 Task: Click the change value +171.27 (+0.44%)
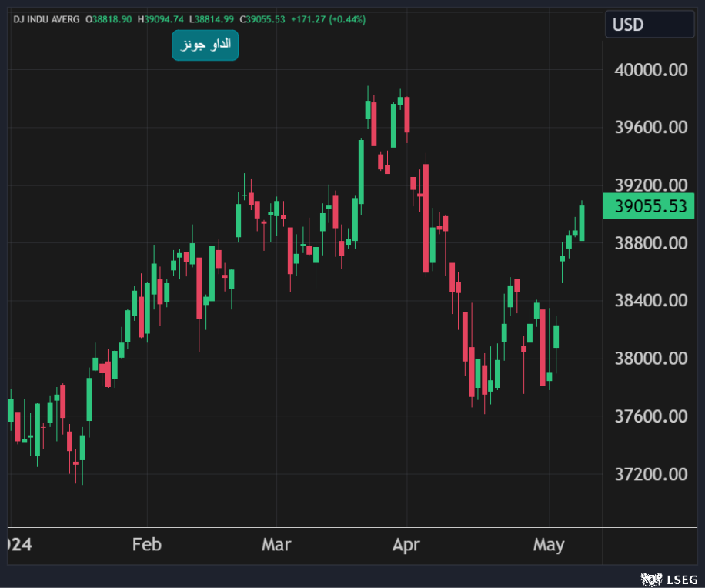[x=328, y=18]
